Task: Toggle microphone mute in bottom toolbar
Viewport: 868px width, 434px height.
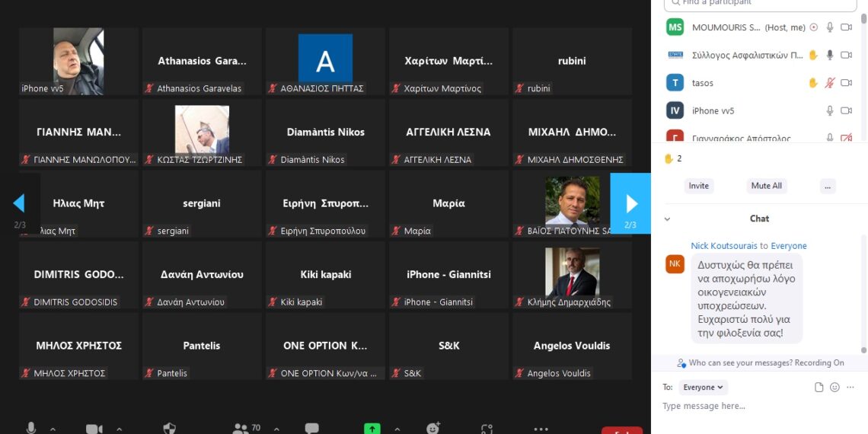Action: coord(31,429)
